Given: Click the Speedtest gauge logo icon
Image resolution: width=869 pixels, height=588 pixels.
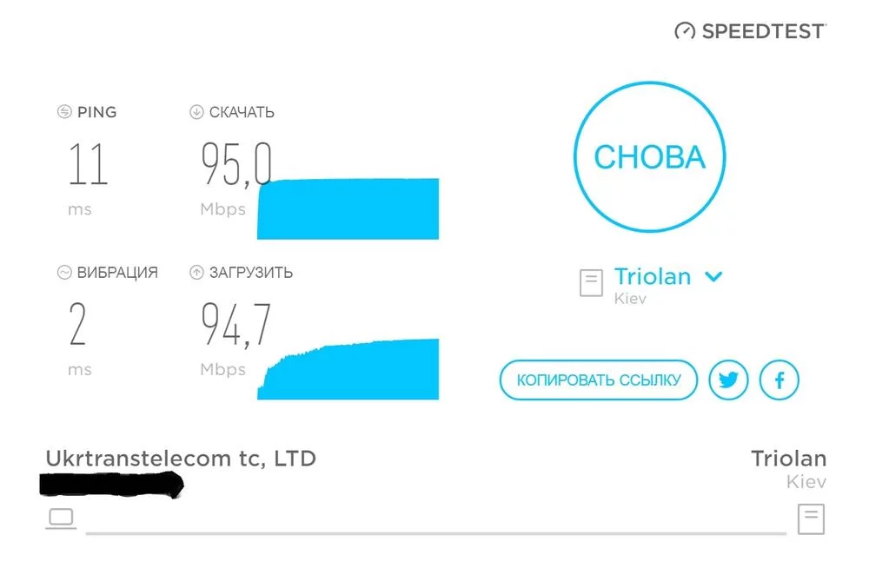Looking at the screenshot, I should pyautogui.click(x=685, y=31).
